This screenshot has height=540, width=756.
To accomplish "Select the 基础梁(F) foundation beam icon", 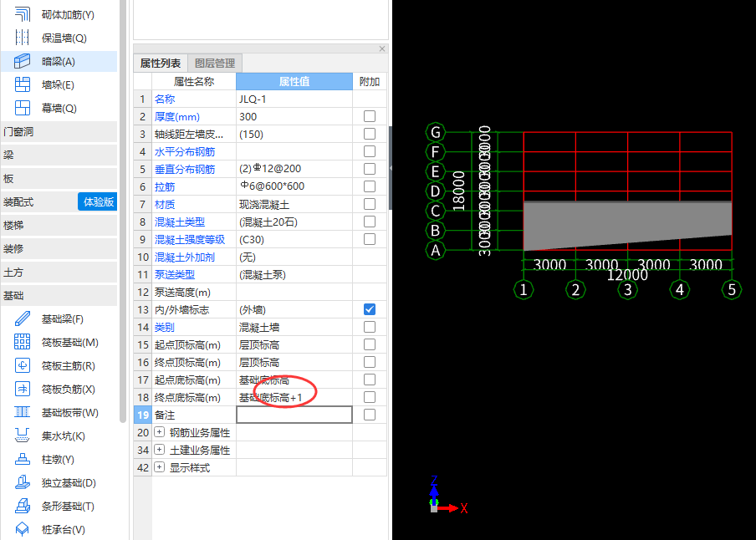I will (23, 318).
